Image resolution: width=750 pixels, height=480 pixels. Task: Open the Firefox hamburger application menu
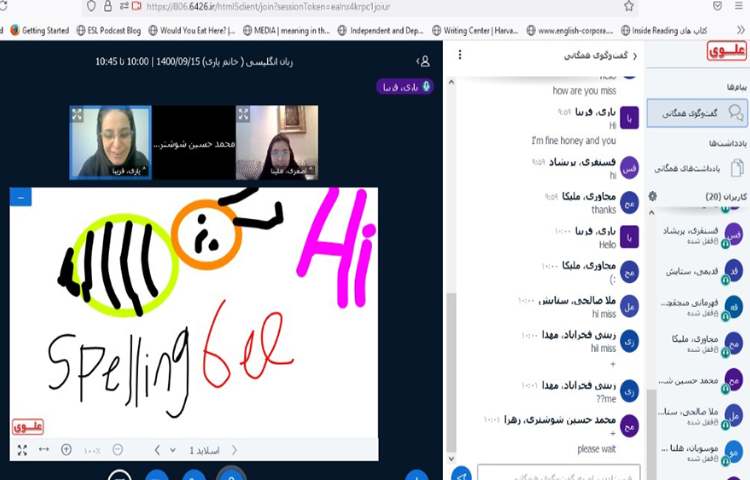739,6
